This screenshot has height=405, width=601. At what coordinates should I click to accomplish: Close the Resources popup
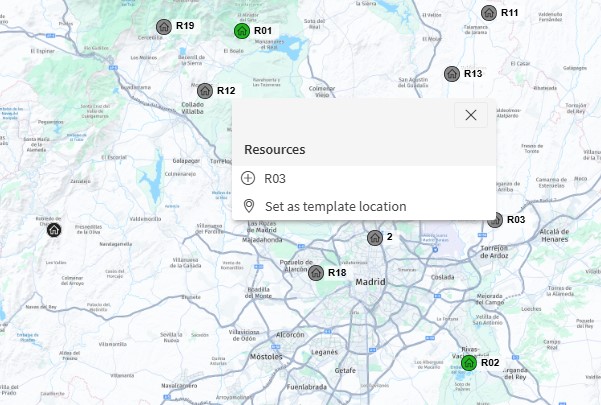click(x=471, y=115)
